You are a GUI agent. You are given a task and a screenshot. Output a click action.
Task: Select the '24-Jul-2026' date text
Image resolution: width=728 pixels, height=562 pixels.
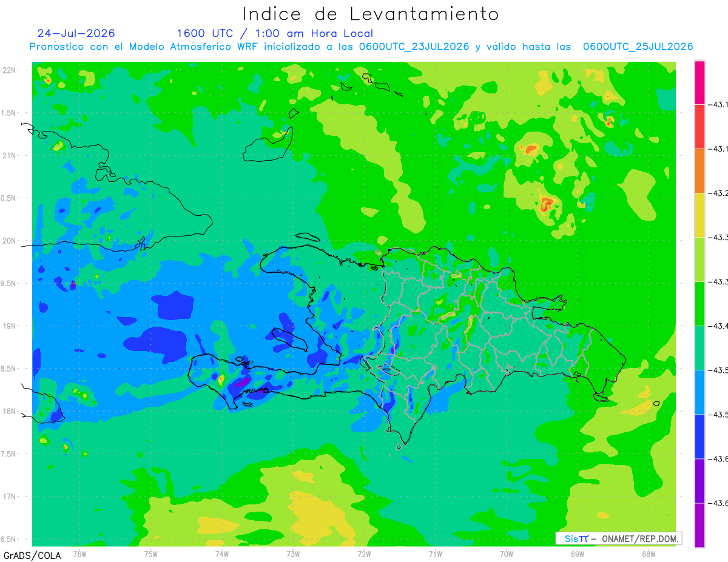coord(76,33)
